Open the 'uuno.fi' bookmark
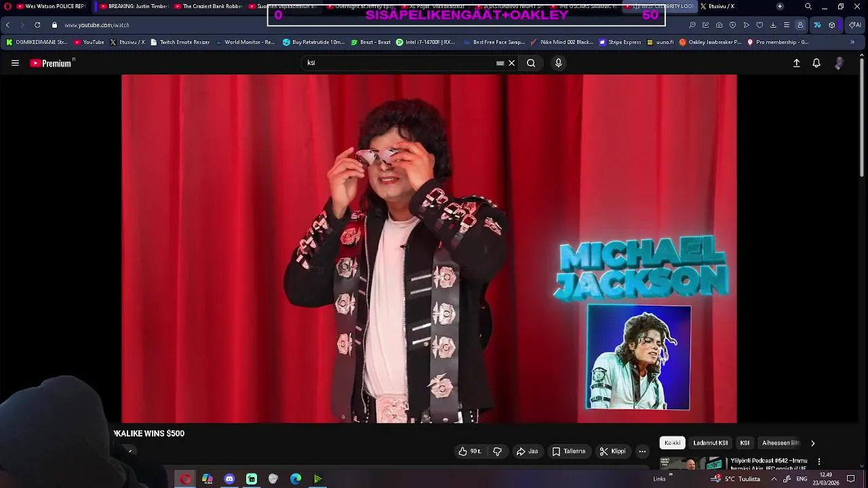Image resolution: width=868 pixels, height=488 pixels. [660, 42]
